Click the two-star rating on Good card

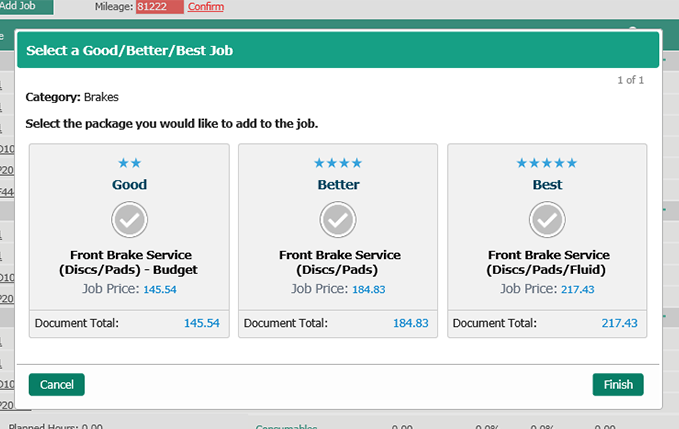(130, 163)
